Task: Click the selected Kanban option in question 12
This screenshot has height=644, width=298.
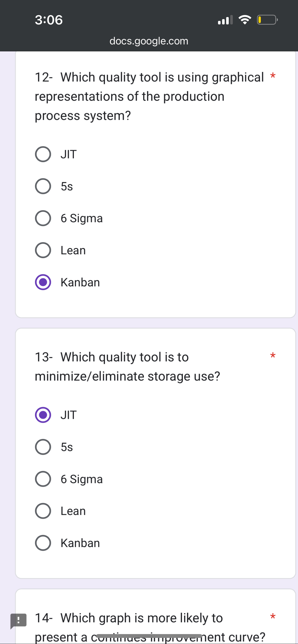Action: point(43,282)
